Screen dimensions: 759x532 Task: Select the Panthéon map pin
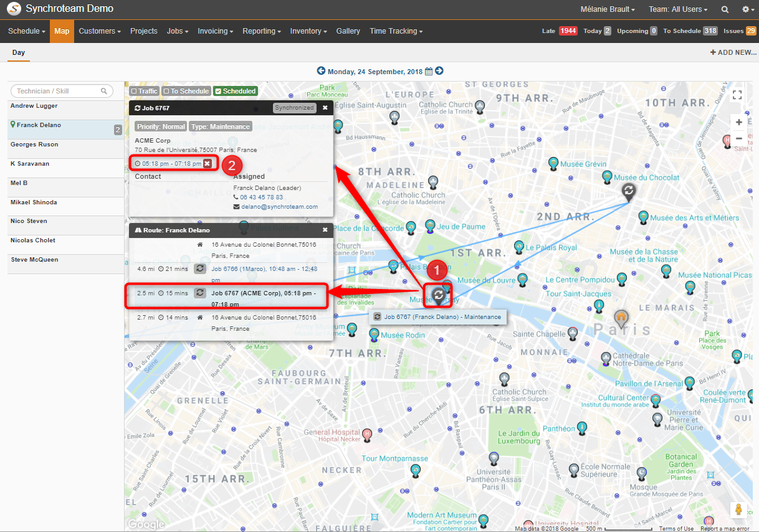582,428
